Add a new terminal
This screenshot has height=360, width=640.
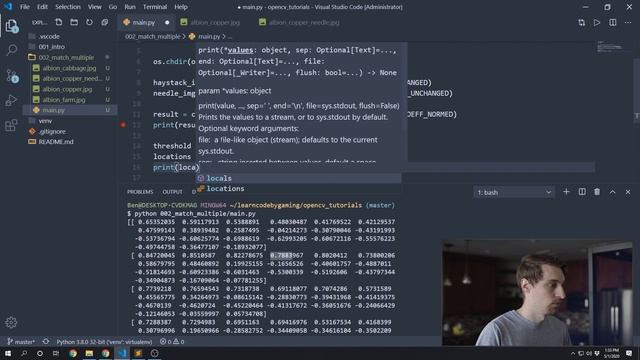566,192
